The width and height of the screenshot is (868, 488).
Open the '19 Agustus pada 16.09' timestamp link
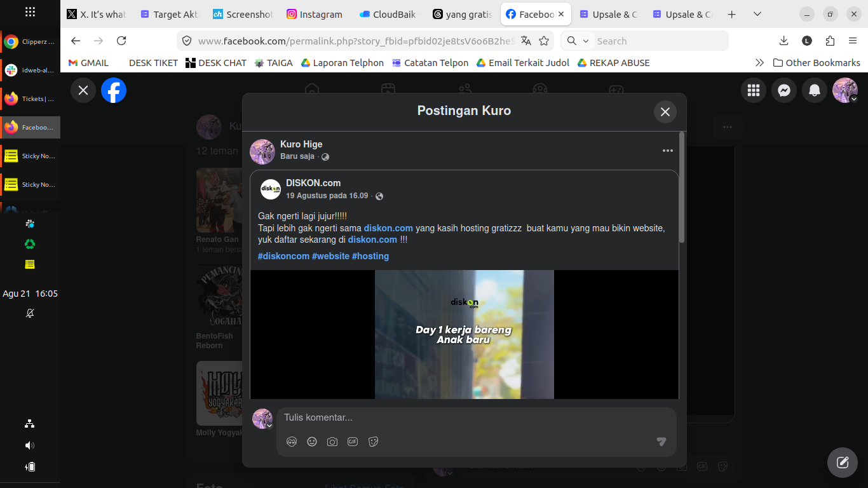[x=327, y=196]
